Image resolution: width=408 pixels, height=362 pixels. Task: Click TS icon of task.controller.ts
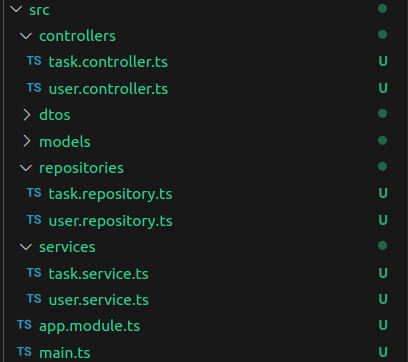34,61
